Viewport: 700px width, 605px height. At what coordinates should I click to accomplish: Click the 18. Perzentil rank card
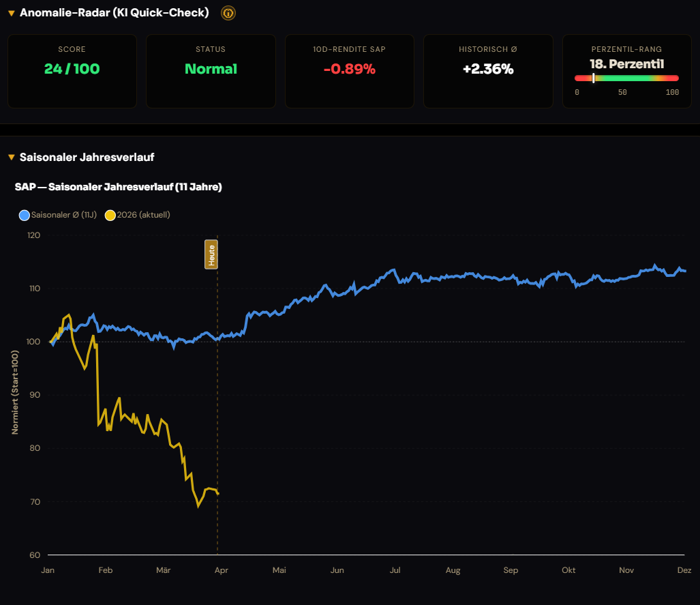627,71
